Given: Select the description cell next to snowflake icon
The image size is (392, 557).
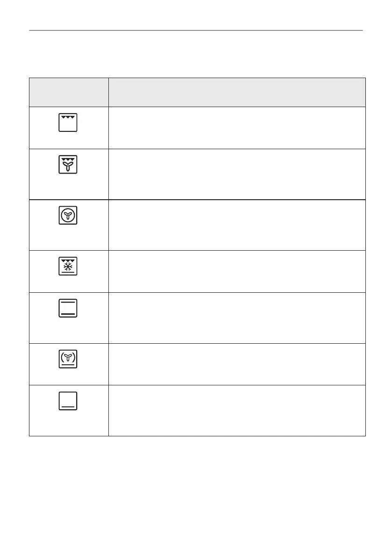Looking at the screenshot, I should (237, 272).
